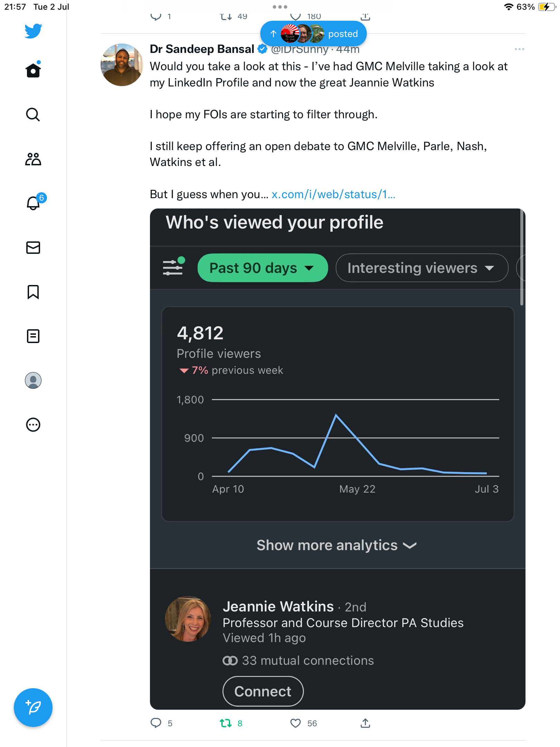This screenshot has width=560, height=747.
Task: Open the More circle menu in sidebar
Action: tap(33, 425)
